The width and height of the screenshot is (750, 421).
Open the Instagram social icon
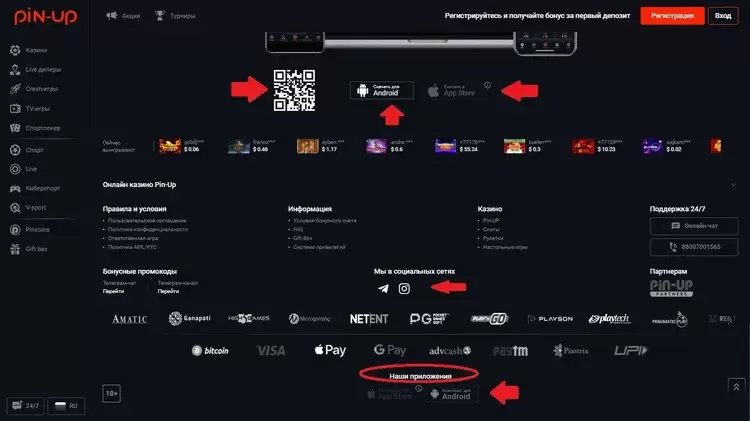coord(404,288)
